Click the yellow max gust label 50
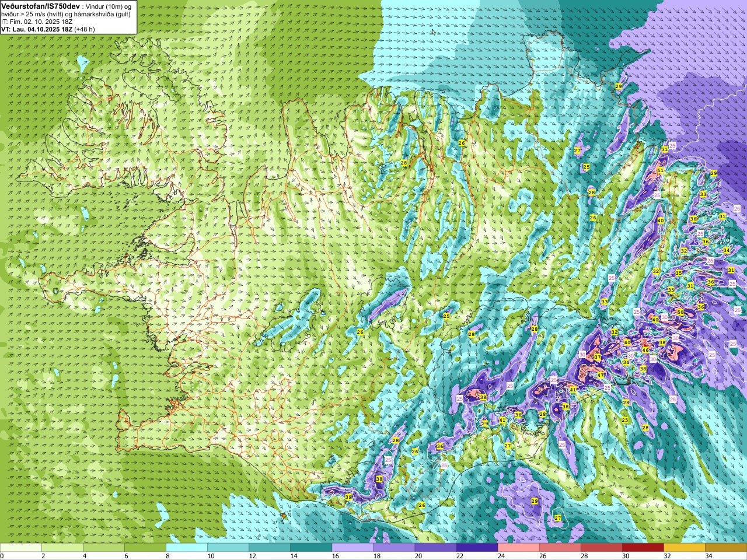This screenshot has height=560, width=747. [x=680, y=312]
